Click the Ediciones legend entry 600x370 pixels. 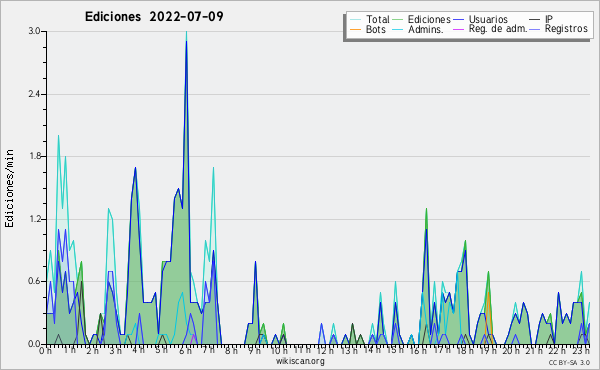[x=421, y=19]
